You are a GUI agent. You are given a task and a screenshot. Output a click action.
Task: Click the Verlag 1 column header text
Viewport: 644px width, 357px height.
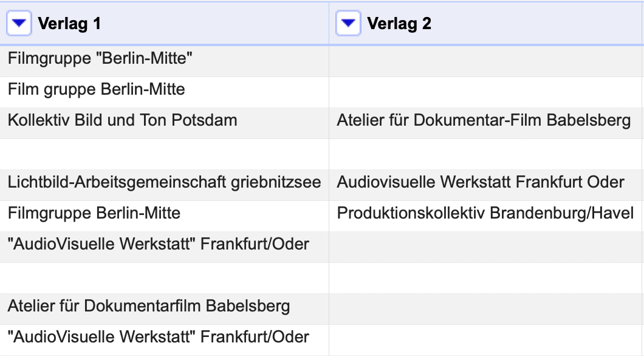click(x=69, y=24)
